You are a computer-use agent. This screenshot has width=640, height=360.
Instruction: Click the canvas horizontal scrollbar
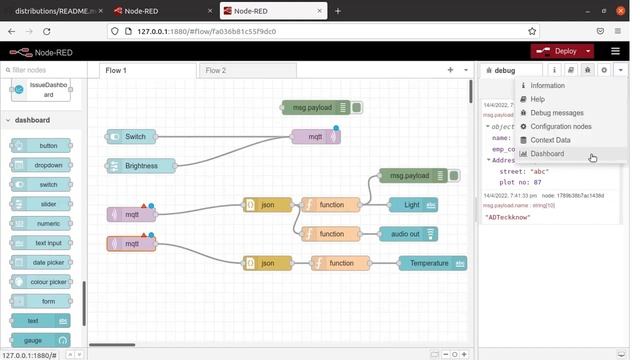point(112,345)
